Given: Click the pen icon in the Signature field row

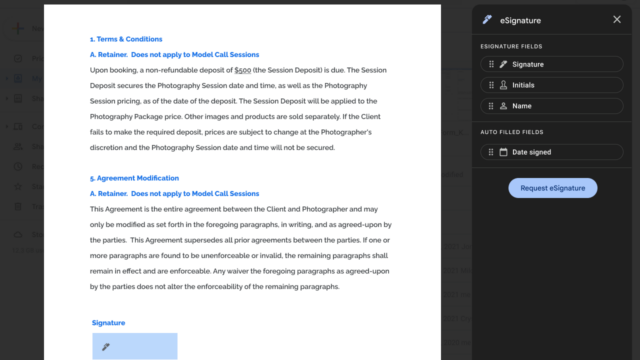Looking at the screenshot, I should click(x=503, y=64).
